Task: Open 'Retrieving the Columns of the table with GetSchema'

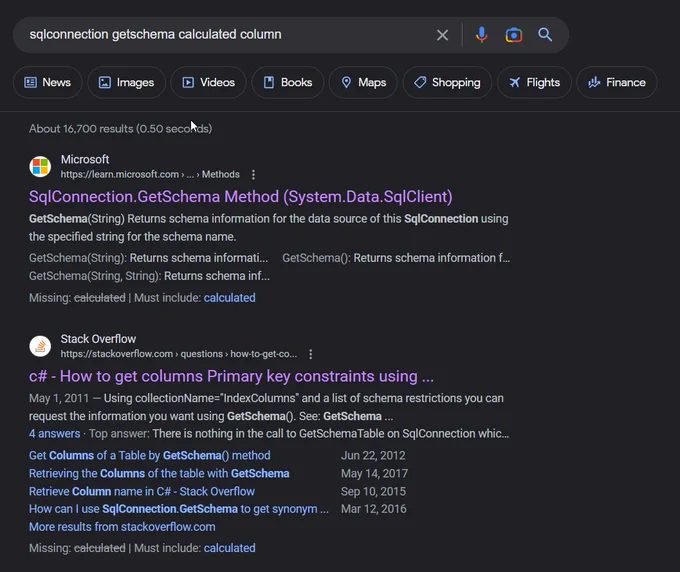Action: pyautogui.click(x=159, y=474)
